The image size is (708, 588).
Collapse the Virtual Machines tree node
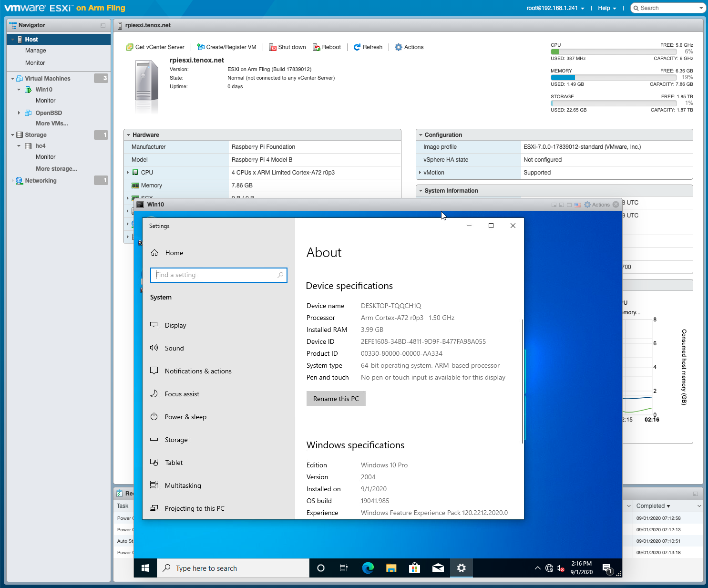click(12, 79)
